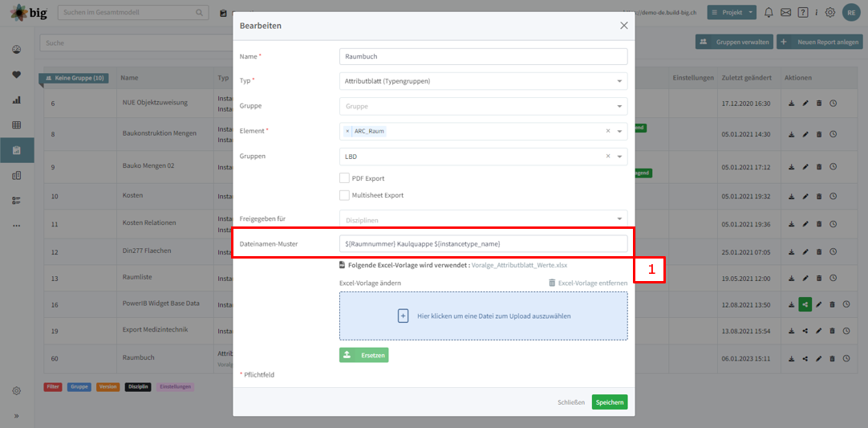This screenshot has height=428, width=868.
Task: Click the Keine Gruppe (10) tab
Action: click(74, 78)
